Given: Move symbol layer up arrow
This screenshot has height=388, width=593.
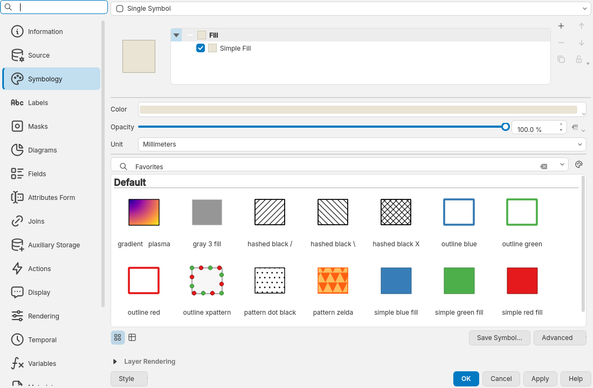Looking at the screenshot, I should [x=581, y=26].
